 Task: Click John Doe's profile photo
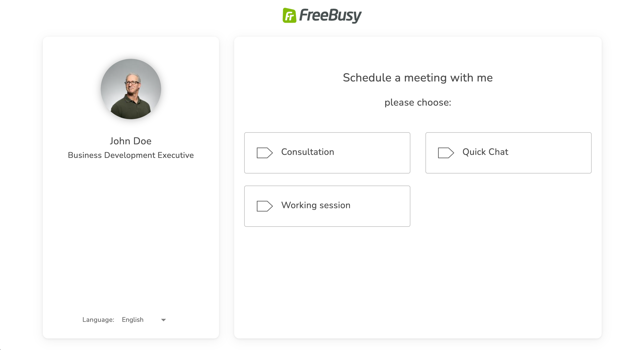(131, 89)
